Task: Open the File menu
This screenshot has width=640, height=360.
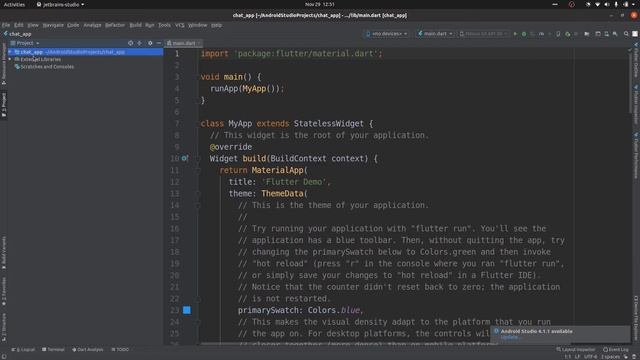Action: [x=6, y=25]
